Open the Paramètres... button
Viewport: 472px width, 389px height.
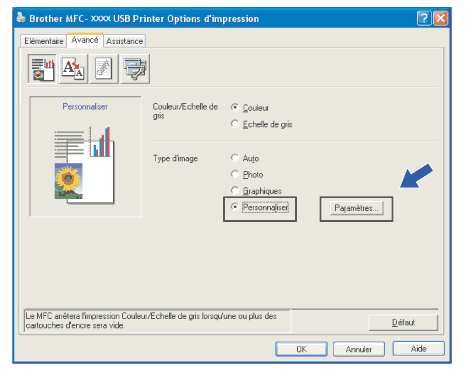(x=356, y=208)
